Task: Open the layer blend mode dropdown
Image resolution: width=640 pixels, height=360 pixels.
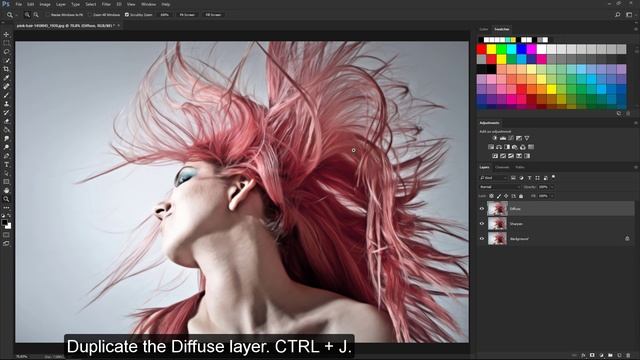Action: click(x=500, y=187)
